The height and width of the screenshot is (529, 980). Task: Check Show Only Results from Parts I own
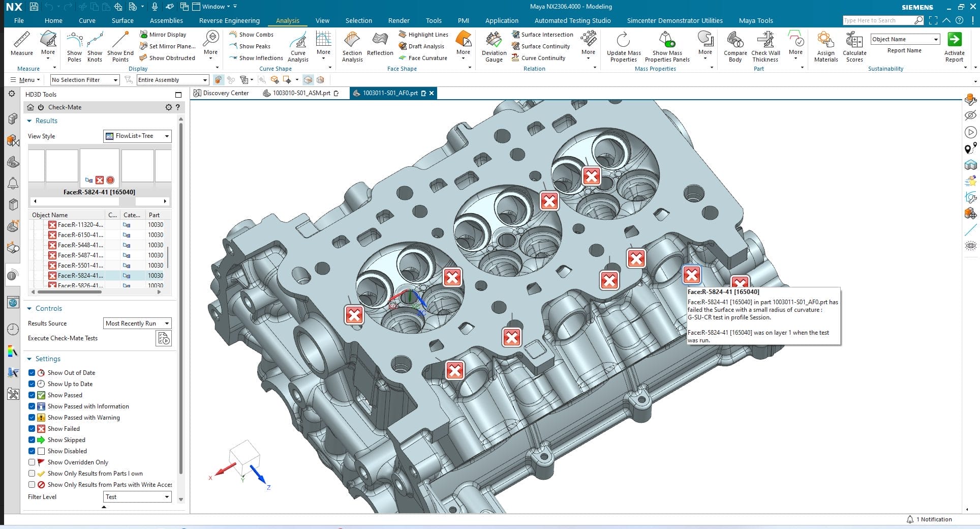point(32,474)
